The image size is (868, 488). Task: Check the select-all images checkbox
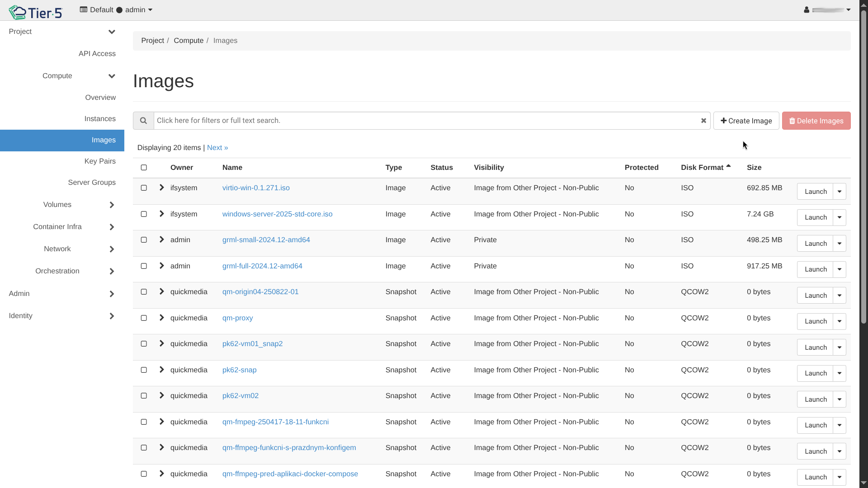pyautogui.click(x=144, y=168)
